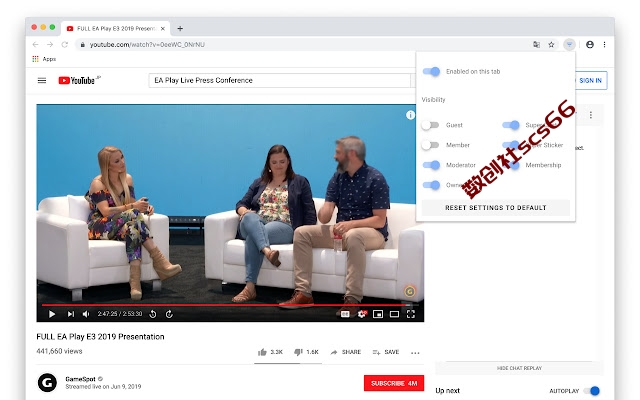Image resolution: width=640 pixels, height=400 pixels.
Task: Turn off Moderator visibility
Action: click(431, 165)
